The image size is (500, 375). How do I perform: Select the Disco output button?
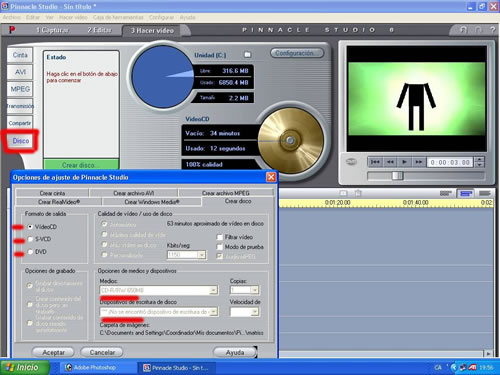click(21, 141)
